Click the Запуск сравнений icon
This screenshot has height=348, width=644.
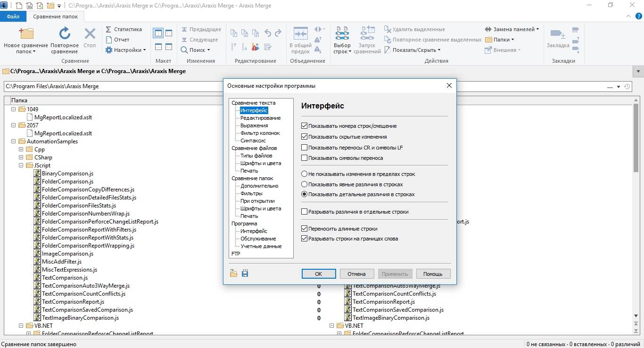367,34
